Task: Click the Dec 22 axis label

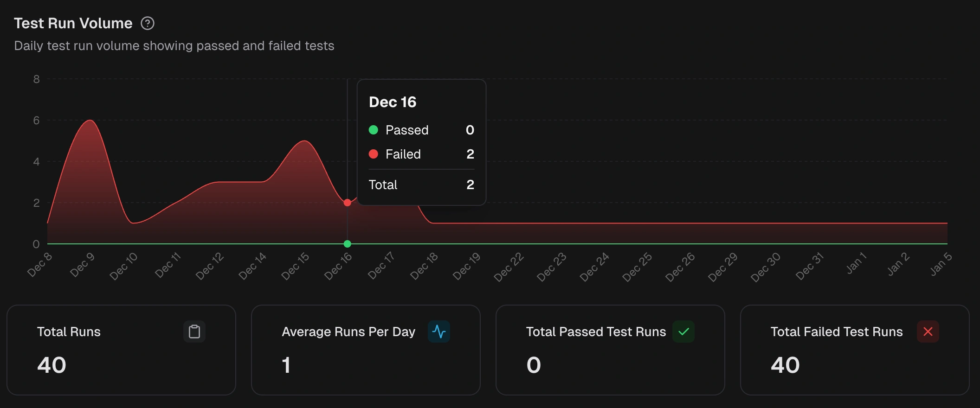Action: (509, 267)
